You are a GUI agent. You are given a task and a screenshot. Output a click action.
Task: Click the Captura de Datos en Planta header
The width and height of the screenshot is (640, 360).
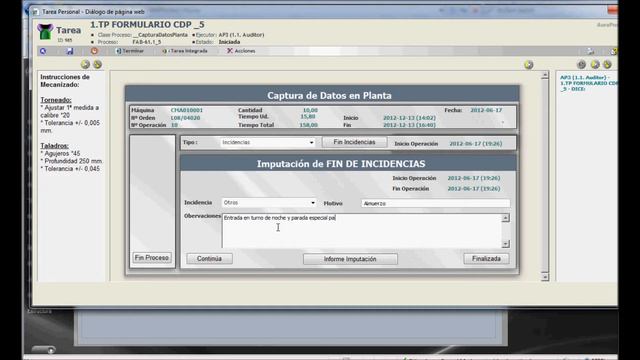pyautogui.click(x=329, y=96)
